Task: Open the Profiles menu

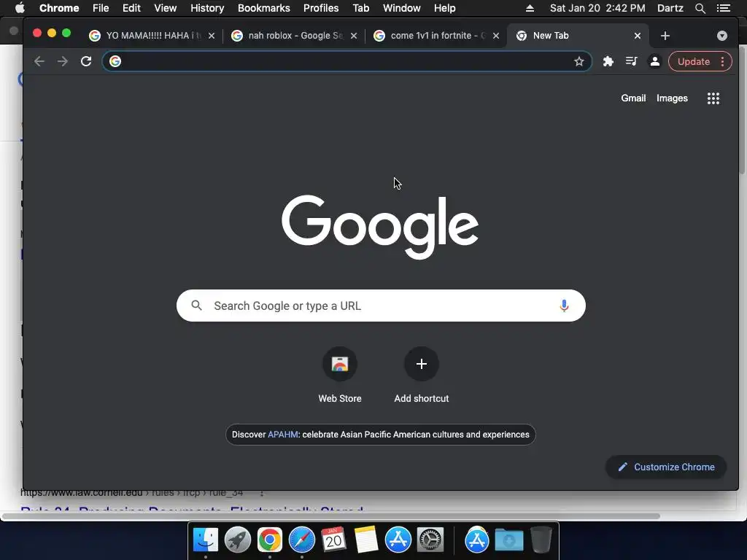Action: coord(321,8)
